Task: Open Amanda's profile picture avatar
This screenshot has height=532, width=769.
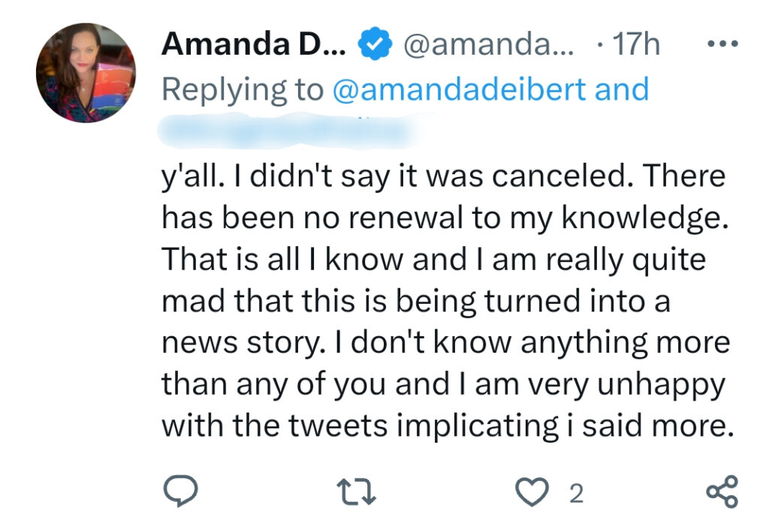Action: coord(86,73)
